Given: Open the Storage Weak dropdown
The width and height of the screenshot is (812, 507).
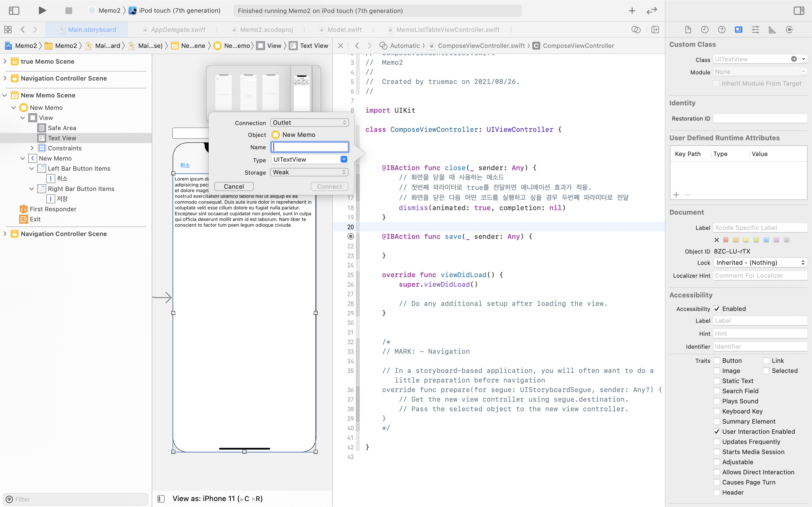Looking at the screenshot, I should pyautogui.click(x=309, y=172).
